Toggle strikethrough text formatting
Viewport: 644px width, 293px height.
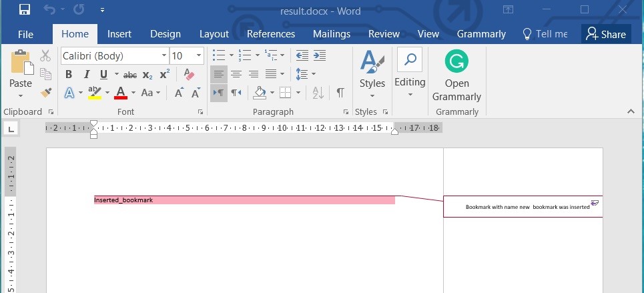[130, 75]
